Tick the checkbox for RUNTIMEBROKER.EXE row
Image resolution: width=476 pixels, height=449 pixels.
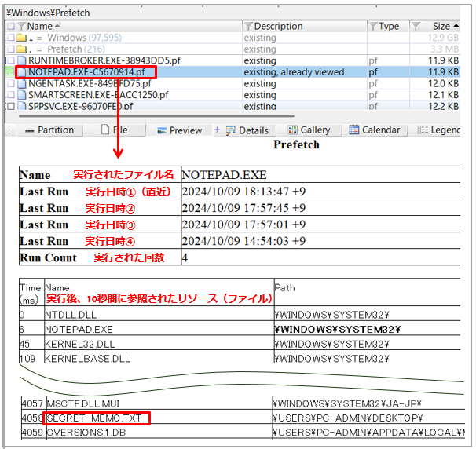point(11,60)
